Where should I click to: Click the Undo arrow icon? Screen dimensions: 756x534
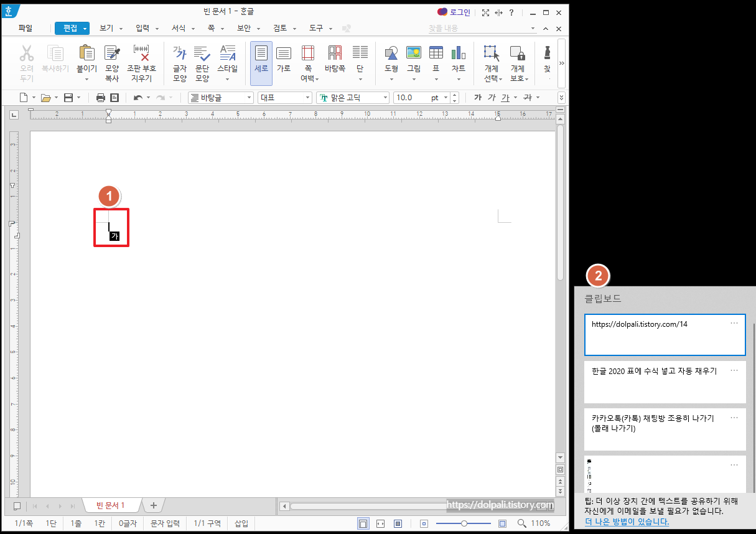(139, 98)
